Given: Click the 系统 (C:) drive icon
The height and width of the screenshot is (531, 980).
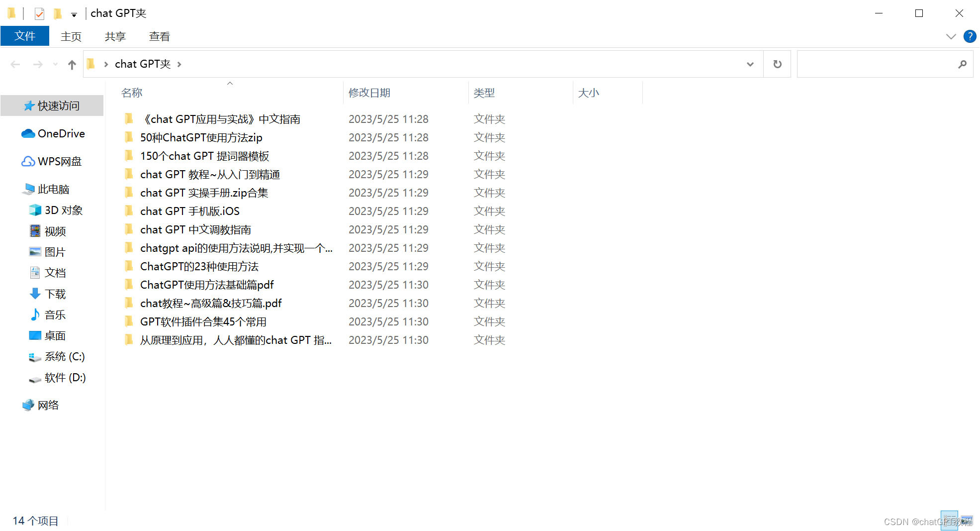Looking at the screenshot, I should (x=35, y=357).
